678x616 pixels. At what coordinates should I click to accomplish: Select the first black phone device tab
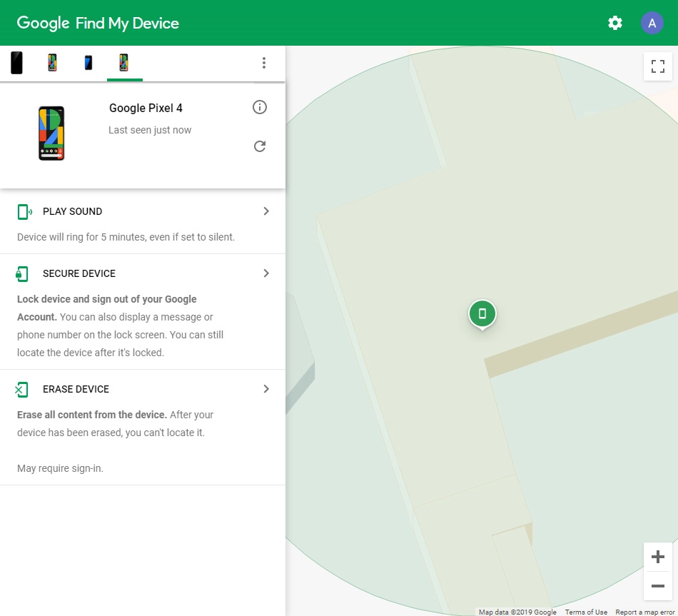point(17,63)
